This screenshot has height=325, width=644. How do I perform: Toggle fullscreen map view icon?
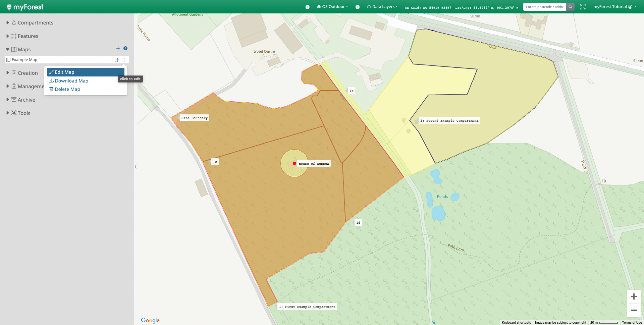click(583, 7)
